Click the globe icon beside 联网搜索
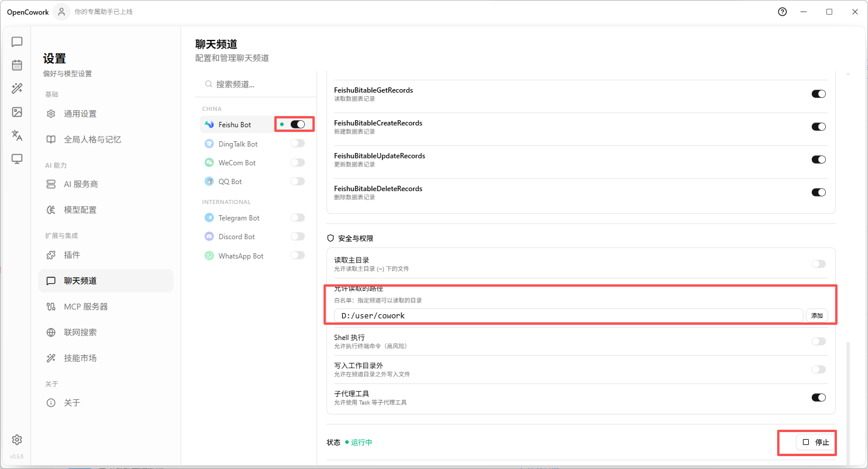Screen dimensions: 868x469 point(51,332)
